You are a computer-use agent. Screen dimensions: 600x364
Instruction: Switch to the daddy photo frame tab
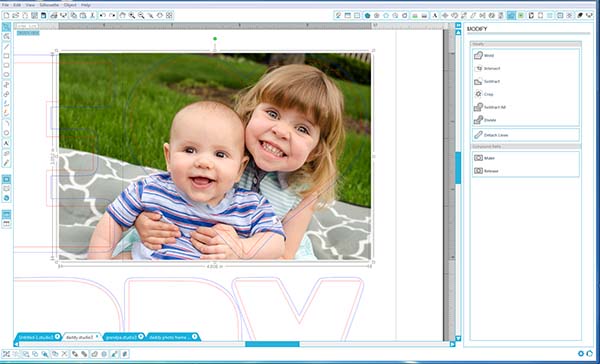[x=170, y=337]
